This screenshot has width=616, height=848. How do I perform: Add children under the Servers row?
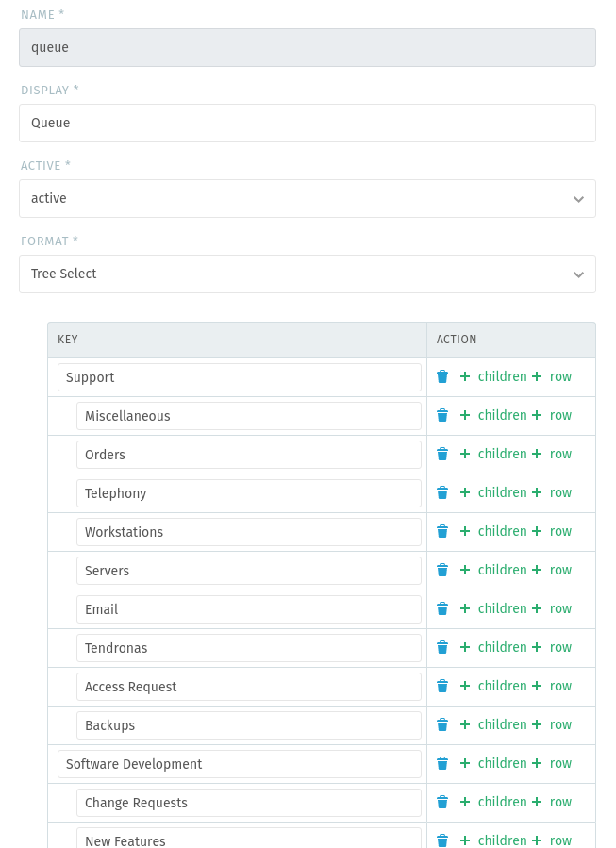point(493,570)
